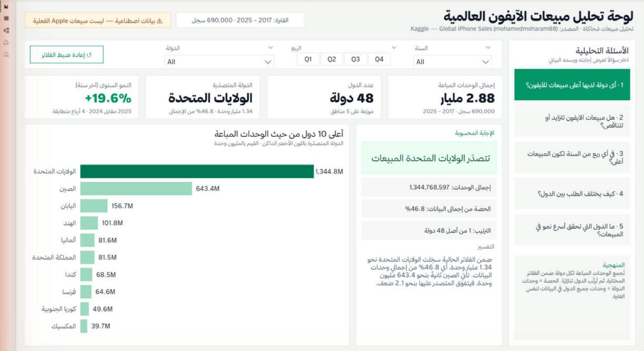Image resolution: width=644 pixels, height=351 pixels.
Task: Open the 'الدولة' country dropdown showing All
Action: point(219,61)
